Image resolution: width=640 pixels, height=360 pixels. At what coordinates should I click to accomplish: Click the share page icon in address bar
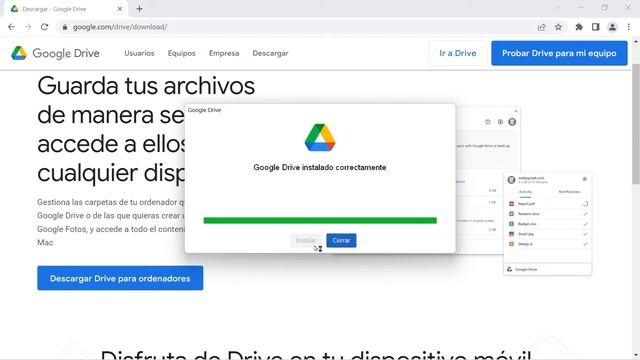tap(542, 27)
